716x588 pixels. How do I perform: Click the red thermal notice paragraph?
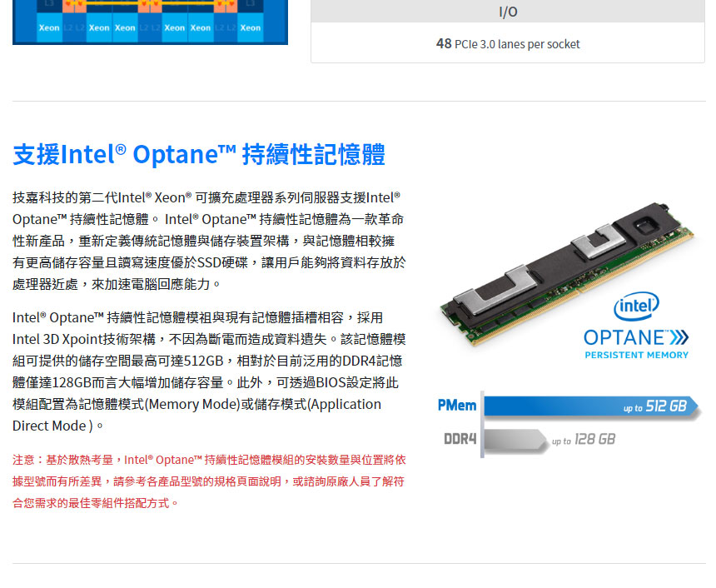coord(209,481)
